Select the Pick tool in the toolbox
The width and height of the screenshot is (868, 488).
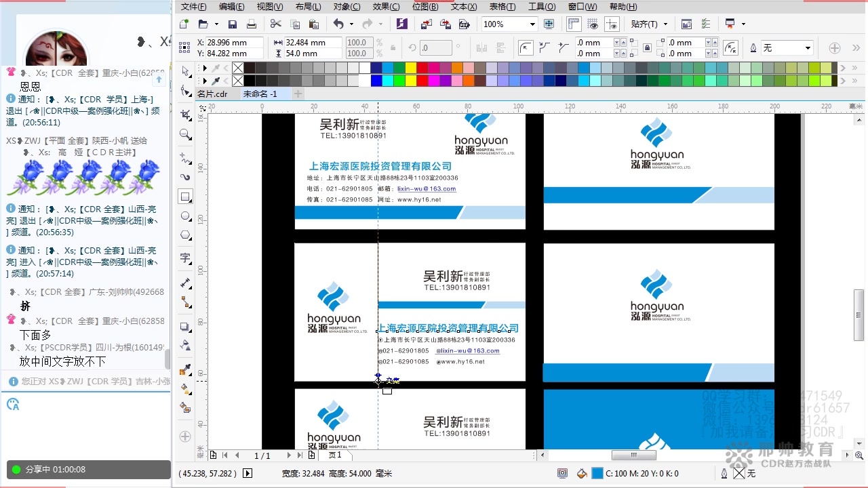184,70
